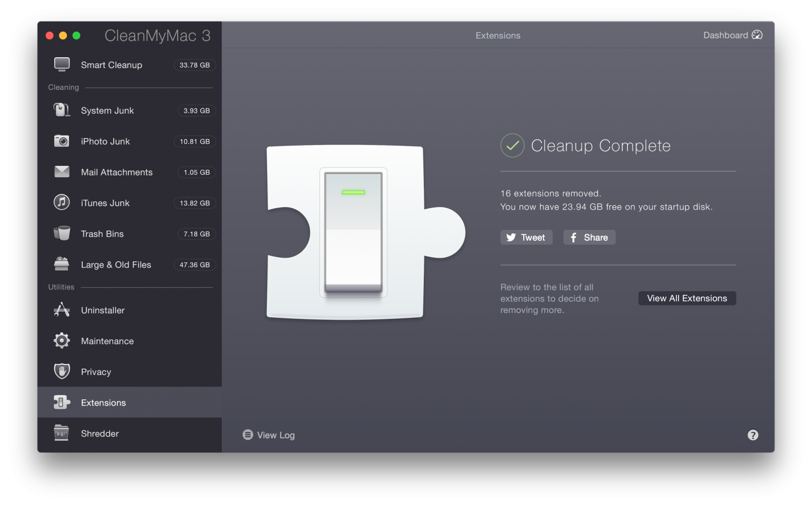812x506 pixels.
Task: Click the Extensions puzzle icon in sidebar
Action: click(x=62, y=402)
